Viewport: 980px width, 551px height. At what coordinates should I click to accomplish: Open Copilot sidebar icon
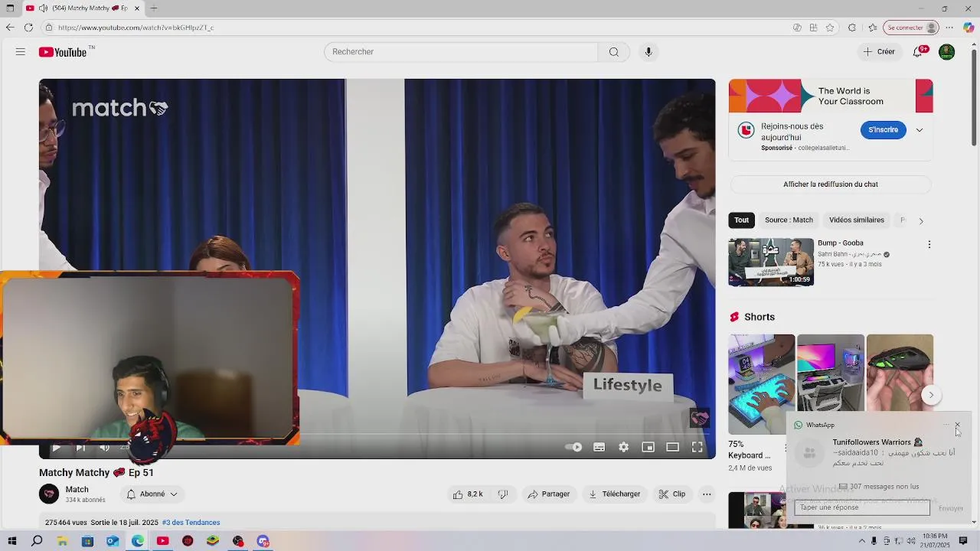point(969,28)
